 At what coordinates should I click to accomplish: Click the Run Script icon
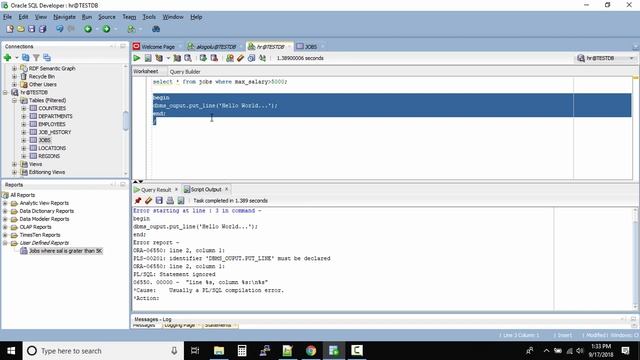point(148,58)
